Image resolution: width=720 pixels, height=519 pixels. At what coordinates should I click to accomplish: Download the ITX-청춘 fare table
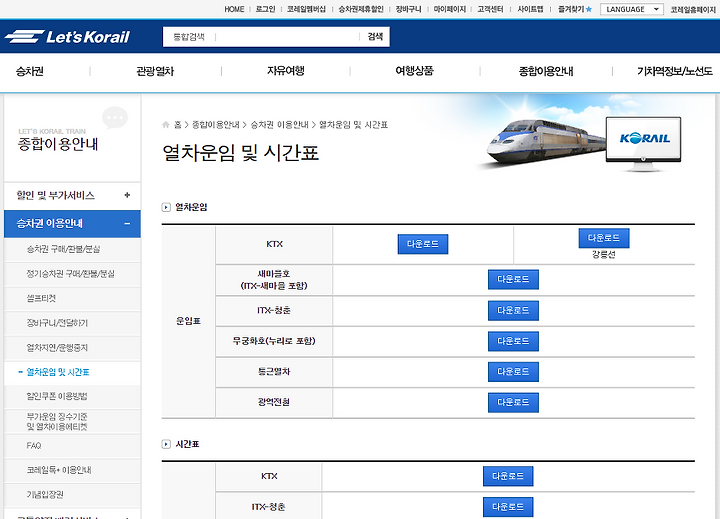513,310
